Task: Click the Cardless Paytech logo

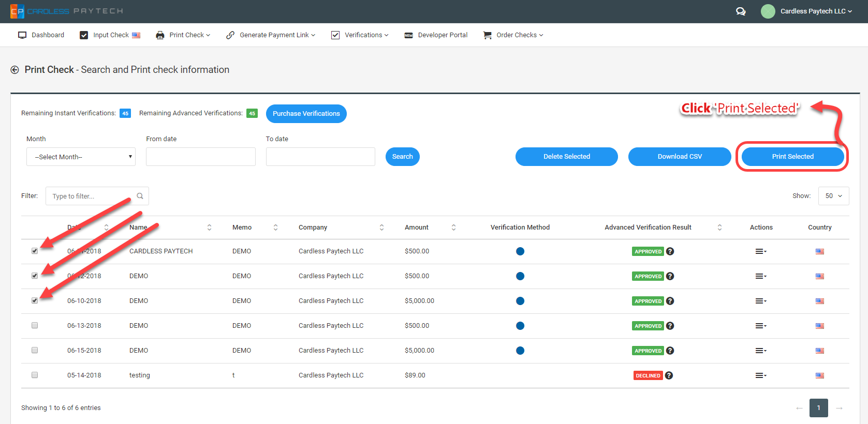Action: pyautogui.click(x=67, y=11)
